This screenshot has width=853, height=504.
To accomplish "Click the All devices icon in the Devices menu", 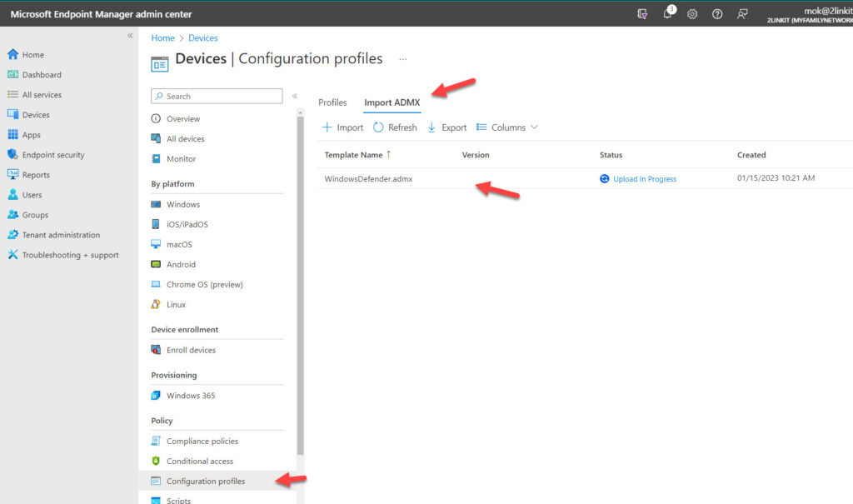I will [x=156, y=138].
